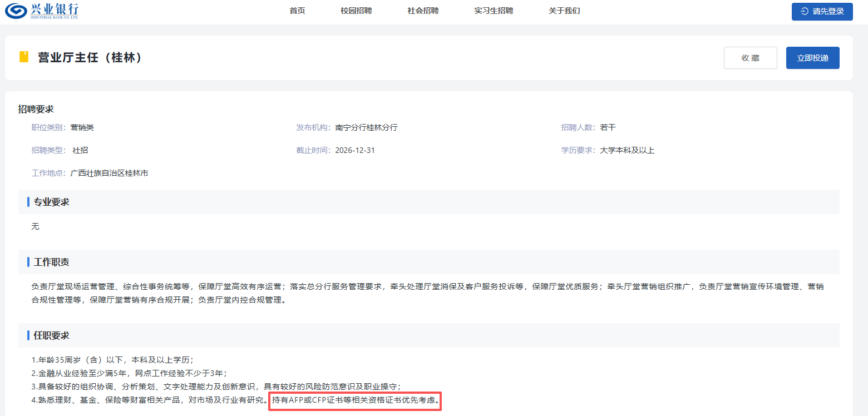Click the highlighted AFP或CFP证书 sentence
Image resolution: width=868 pixels, height=416 pixels.
(x=355, y=400)
